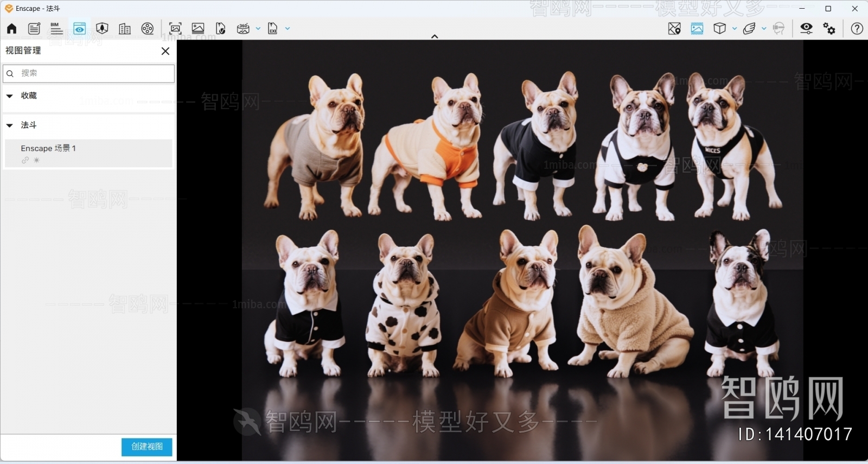The width and height of the screenshot is (868, 464).
Task: Open the general settings gears icon
Action: 829,29
